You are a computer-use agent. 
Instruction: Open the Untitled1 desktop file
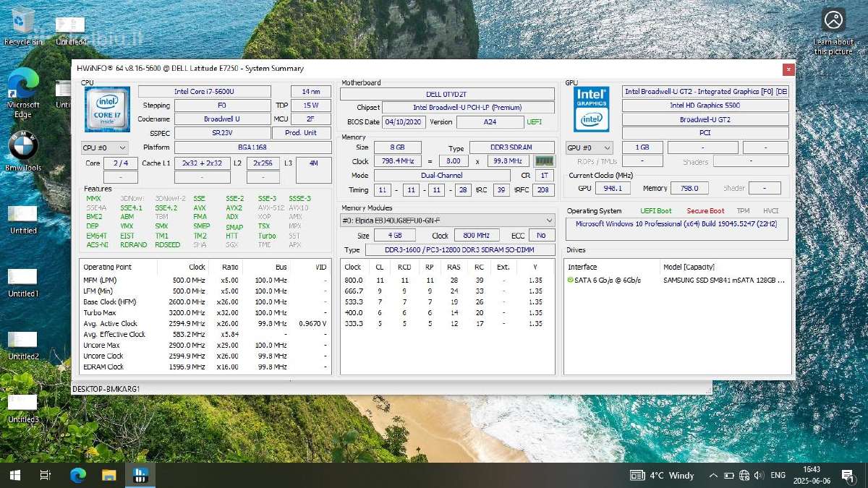point(23,283)
